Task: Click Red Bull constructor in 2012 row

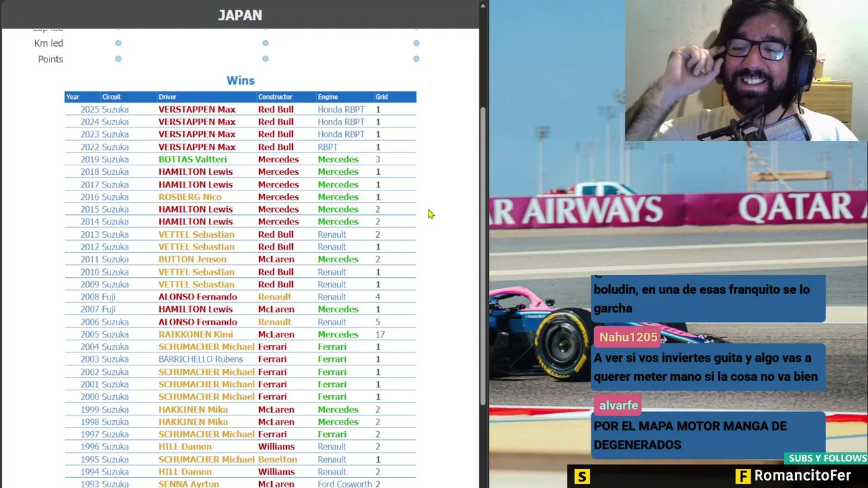Action: coord(276,247)
